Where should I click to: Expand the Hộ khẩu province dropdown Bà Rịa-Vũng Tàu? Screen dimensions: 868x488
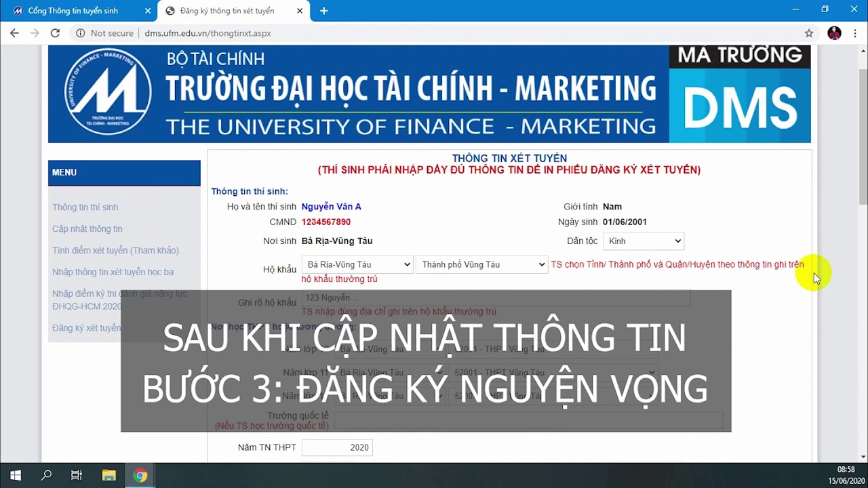pos(357,264)
